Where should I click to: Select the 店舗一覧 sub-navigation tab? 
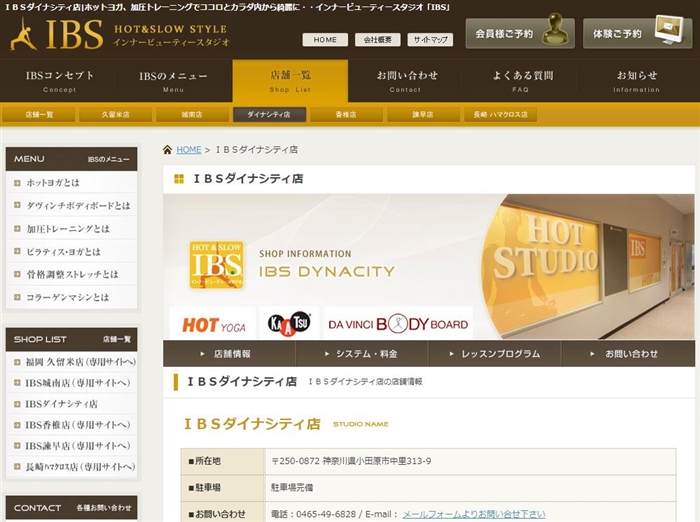pos(39,114)
